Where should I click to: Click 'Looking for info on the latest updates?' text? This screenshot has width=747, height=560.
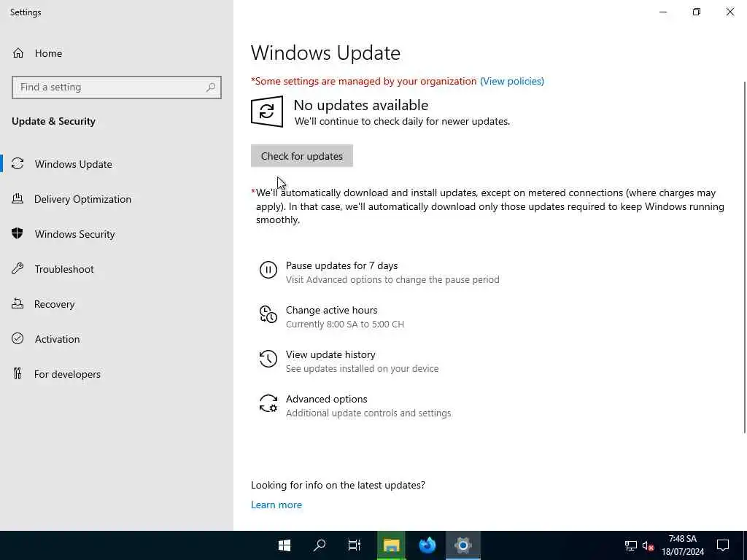[338, 485]
